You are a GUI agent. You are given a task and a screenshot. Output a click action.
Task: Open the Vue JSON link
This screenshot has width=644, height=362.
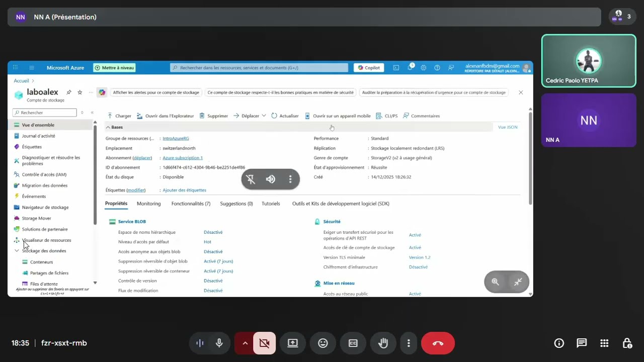[x=508, y=127]
